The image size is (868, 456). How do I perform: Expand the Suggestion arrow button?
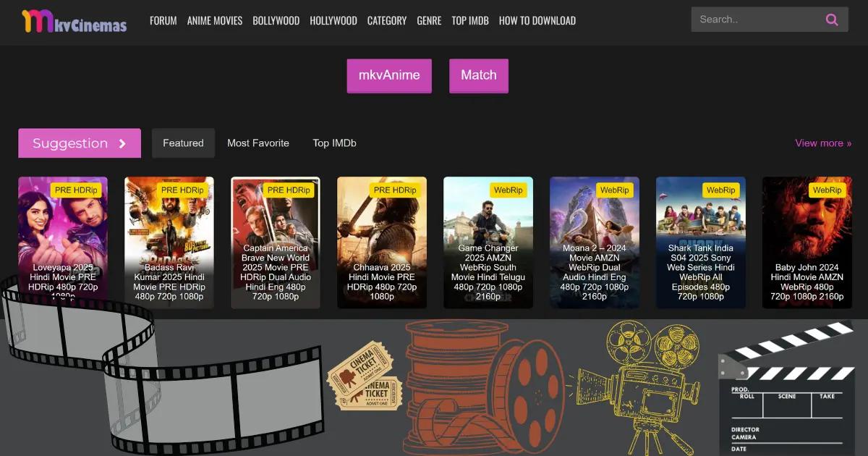point(122,143)
